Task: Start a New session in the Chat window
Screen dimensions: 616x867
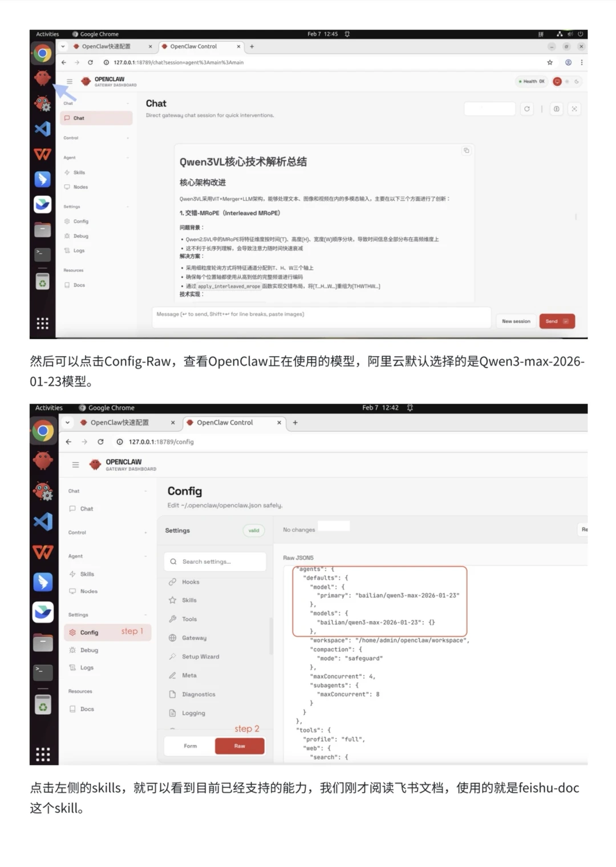Action: tap(516, 321)
